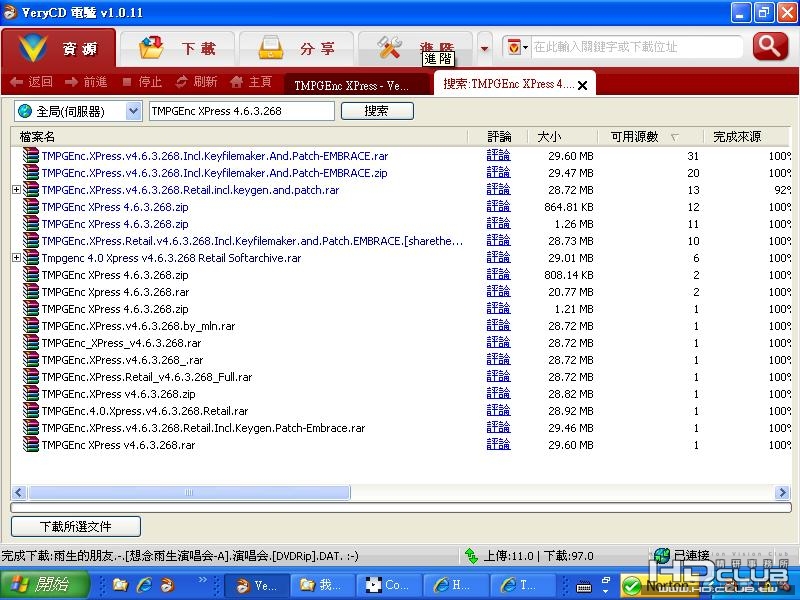
Task: Click the 已連接 connected globe status icon
Action: point(662,555)
